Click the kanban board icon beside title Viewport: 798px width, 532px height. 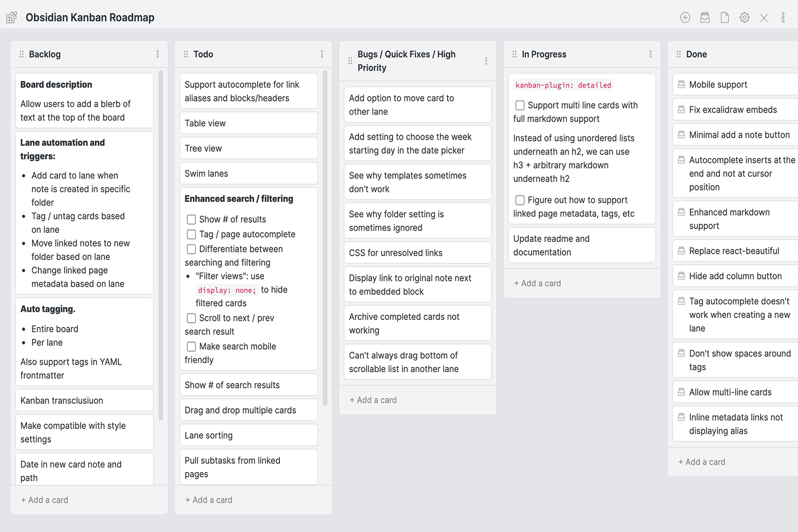point(12,18)
